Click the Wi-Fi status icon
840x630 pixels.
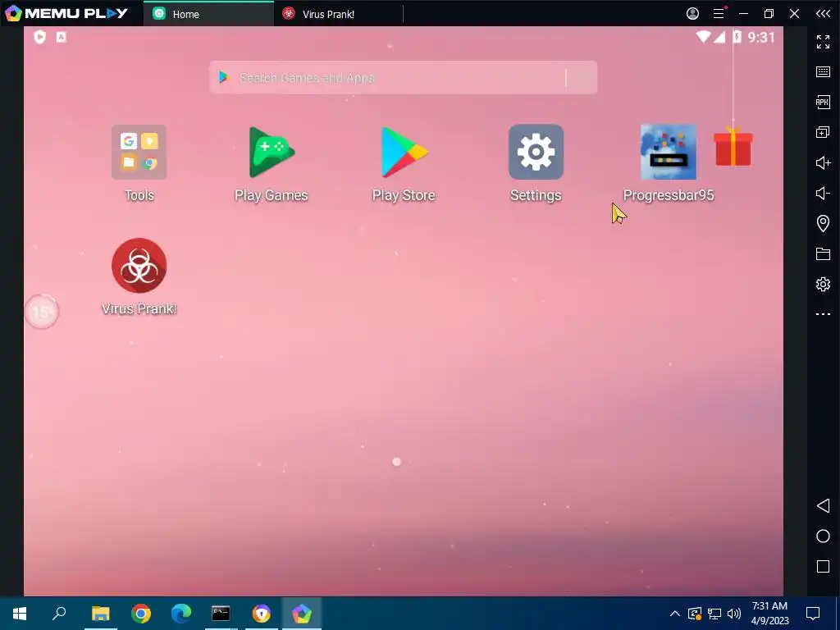[703, 36]
